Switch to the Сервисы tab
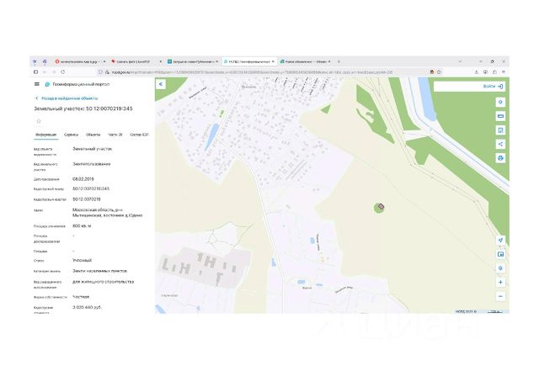This screenshot has width=539, height=392. (x=71, y=135)
